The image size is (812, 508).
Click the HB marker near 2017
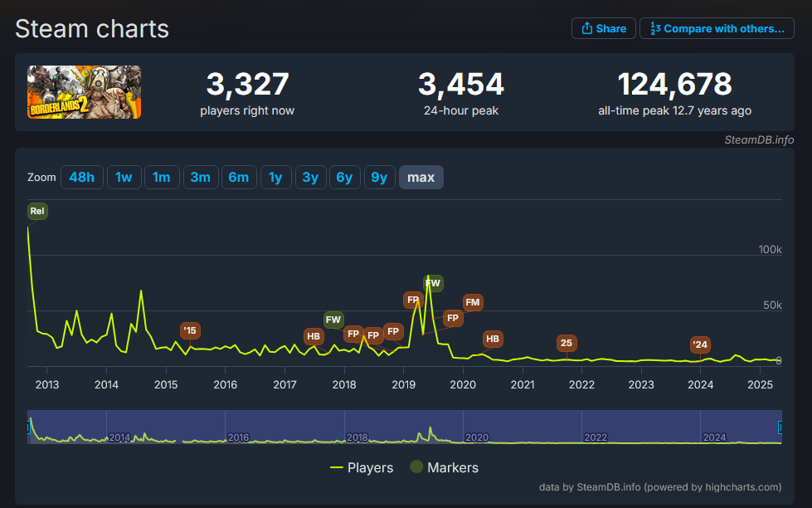coord(314,336)
